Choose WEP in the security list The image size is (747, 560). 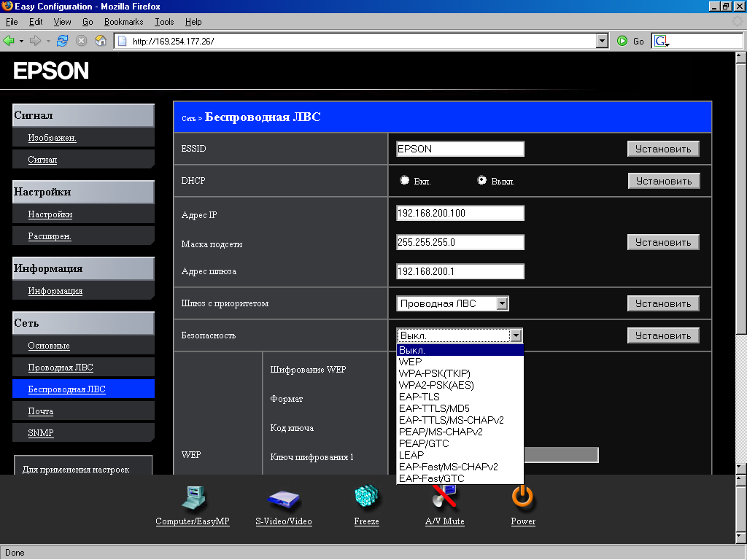click(460, 362)
